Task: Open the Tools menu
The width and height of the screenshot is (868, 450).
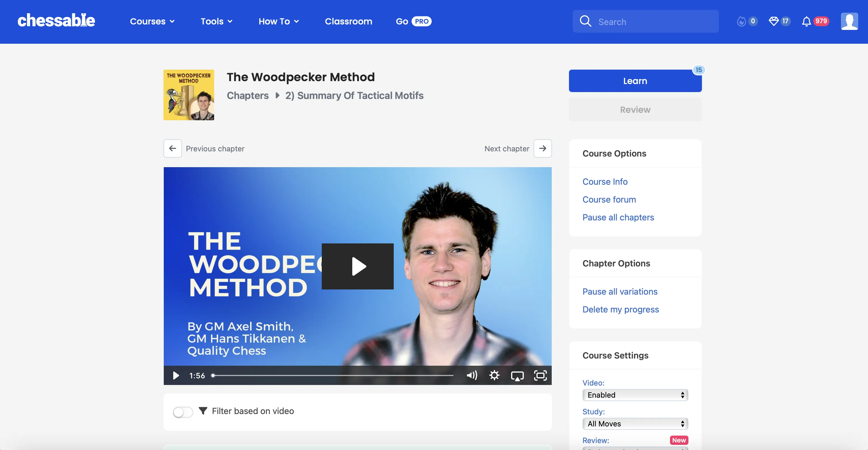Action: 216,21
